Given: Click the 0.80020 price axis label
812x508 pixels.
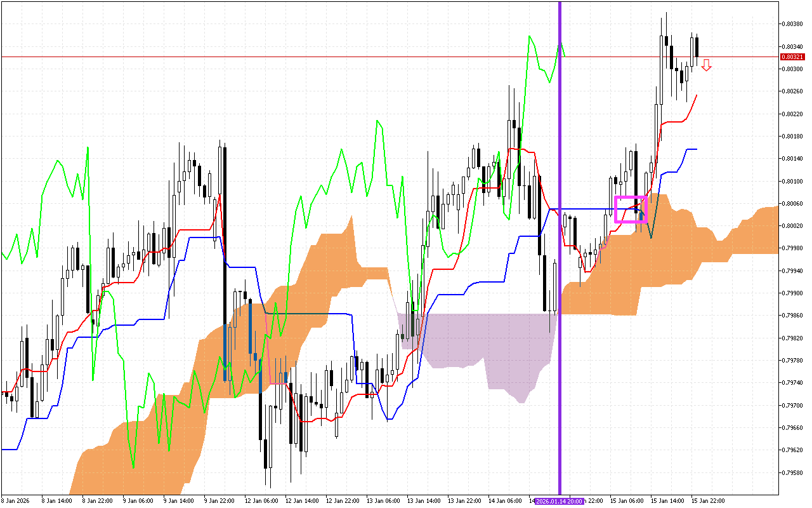Looking at the screenshot, I should (793, 226).
